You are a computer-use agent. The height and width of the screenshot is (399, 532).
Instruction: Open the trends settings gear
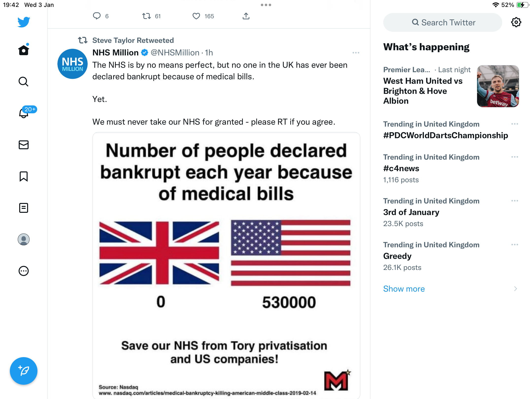tap(516, 22)
